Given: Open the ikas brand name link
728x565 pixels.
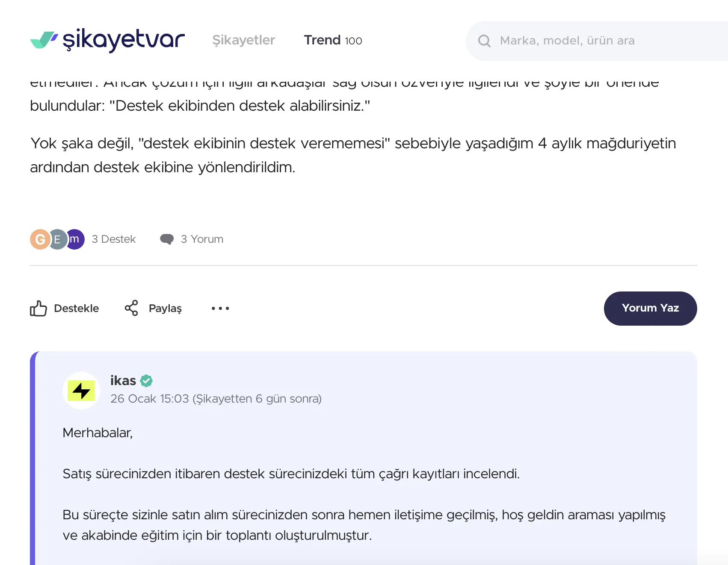Looking at the screenshot, I should point(123,380).
